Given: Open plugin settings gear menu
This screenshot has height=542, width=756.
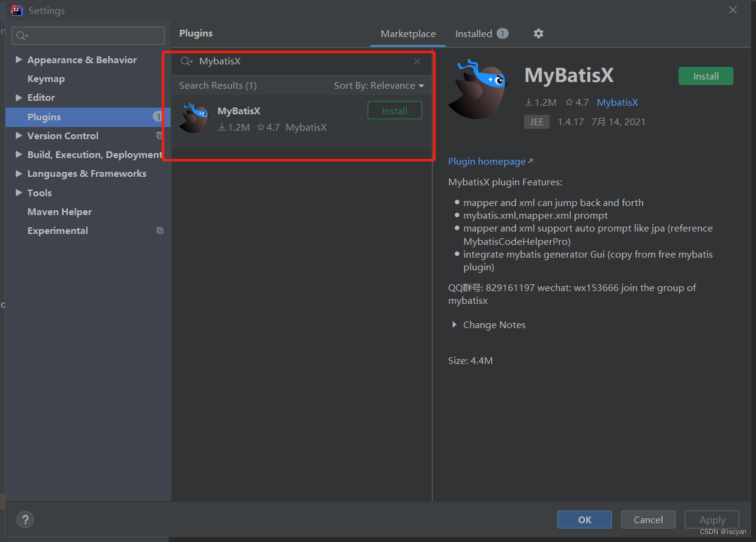Looking at the screenshot, I should point(538,33).
